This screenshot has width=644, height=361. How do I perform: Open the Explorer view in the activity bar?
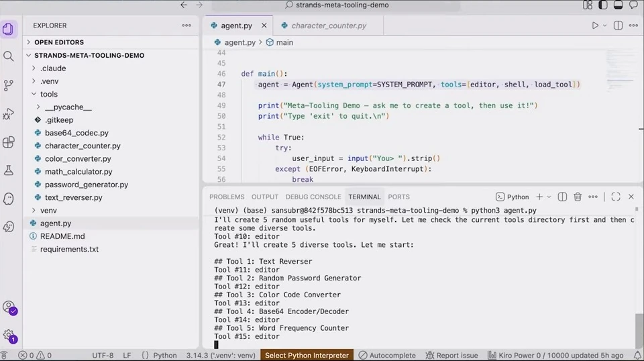[8, 29]
